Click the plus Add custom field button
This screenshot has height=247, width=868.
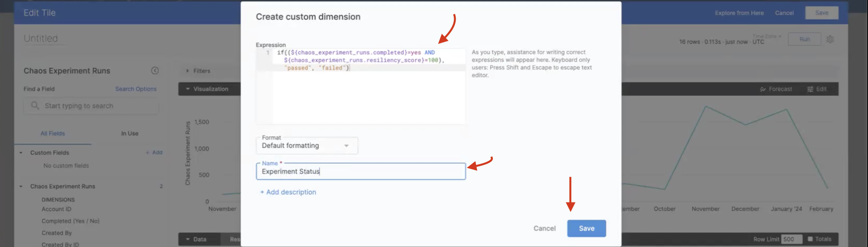(154, 152)
